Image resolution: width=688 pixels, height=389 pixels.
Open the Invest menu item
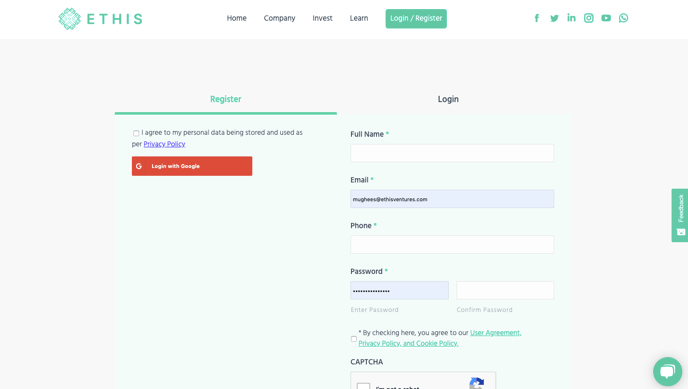(322, 18)
